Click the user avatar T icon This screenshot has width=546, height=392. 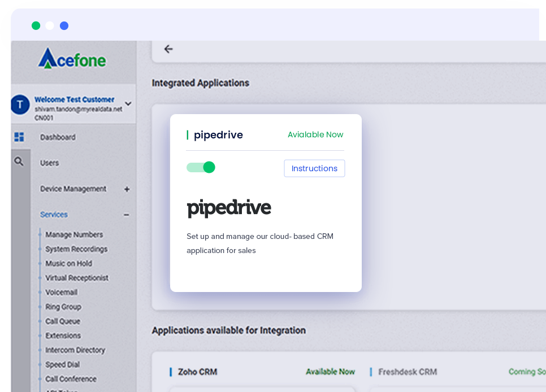[20, 104]
